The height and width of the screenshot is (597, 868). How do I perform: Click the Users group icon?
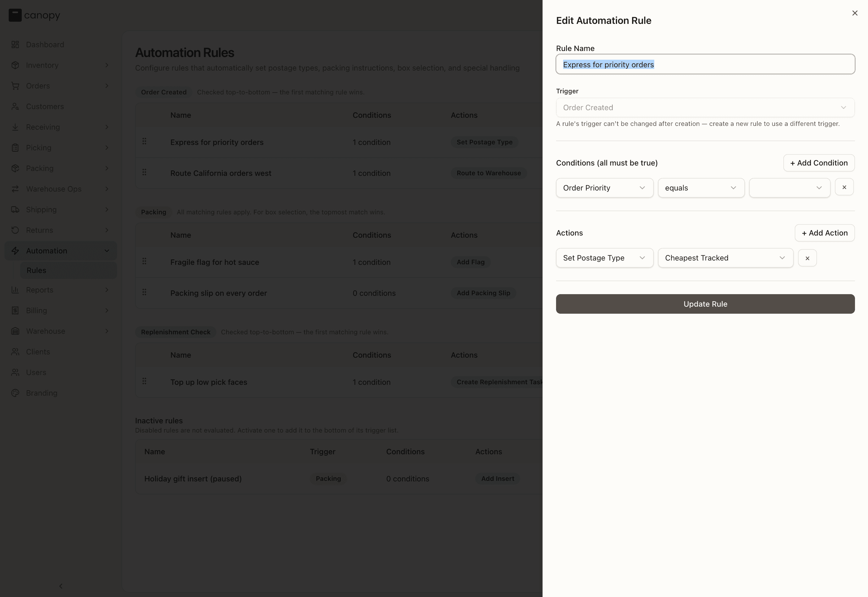pos(15,372)
